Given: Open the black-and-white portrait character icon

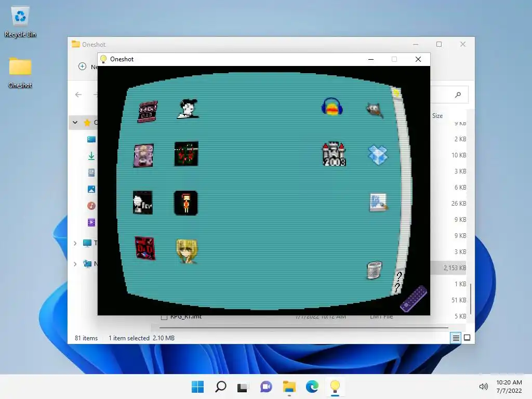Looking at the screenshot, I should 188,109.
